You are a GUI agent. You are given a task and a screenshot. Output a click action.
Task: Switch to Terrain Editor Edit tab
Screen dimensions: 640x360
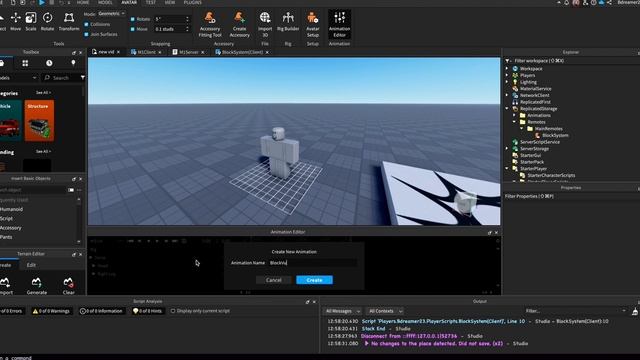click(31, 265)
